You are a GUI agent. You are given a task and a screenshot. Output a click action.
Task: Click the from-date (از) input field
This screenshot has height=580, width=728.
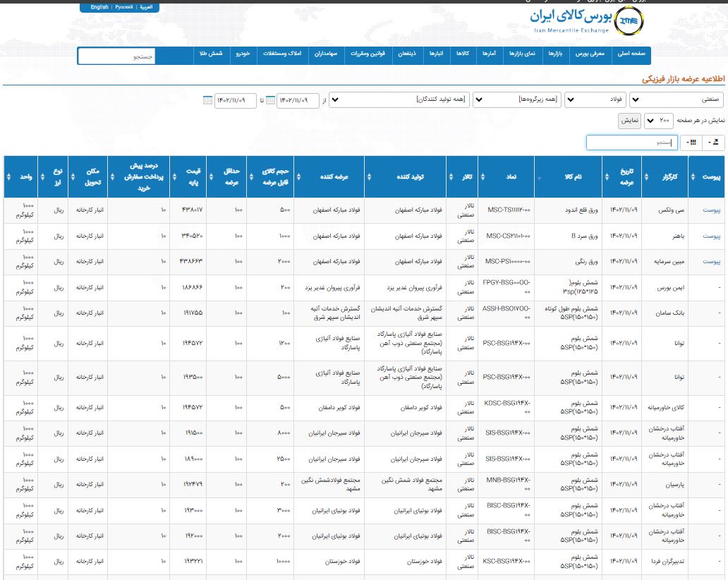pos(298,100)
